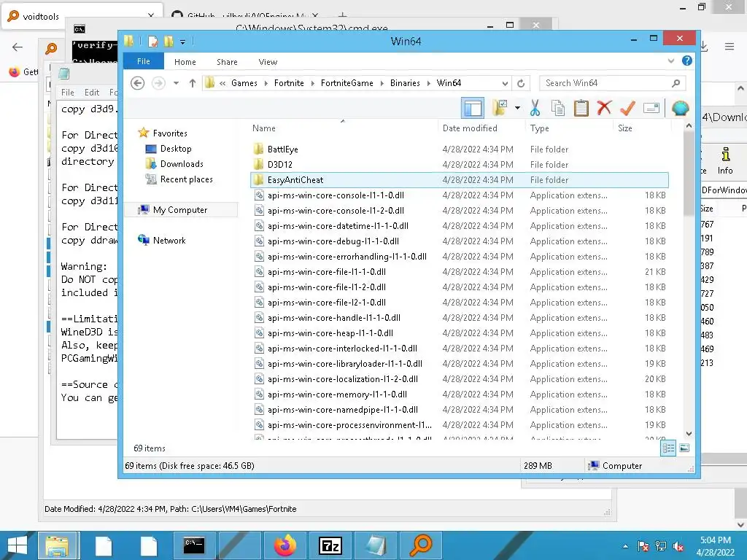747x560 pixels.
Task: Click the volume muted tray icon
Action: click(x=678, y=546)
